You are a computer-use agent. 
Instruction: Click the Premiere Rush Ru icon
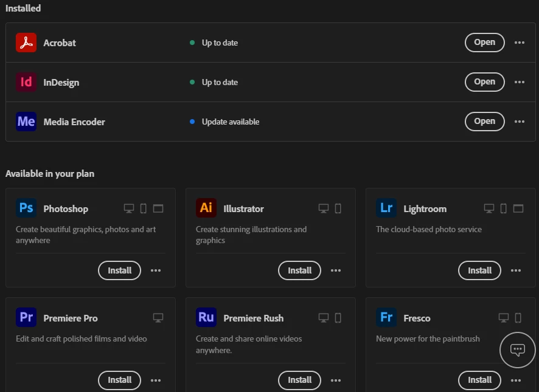206,317
